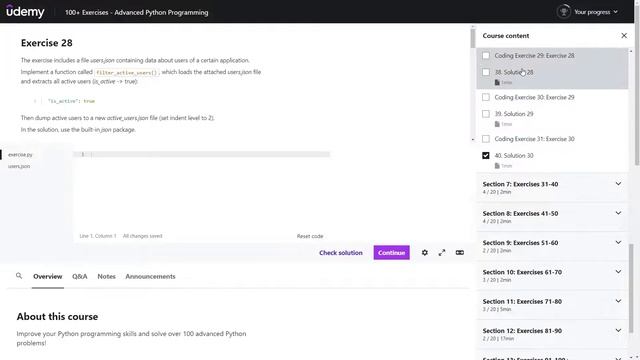Click document icon under Solution 30
640x360 pixels.
[x=497, y=166]
